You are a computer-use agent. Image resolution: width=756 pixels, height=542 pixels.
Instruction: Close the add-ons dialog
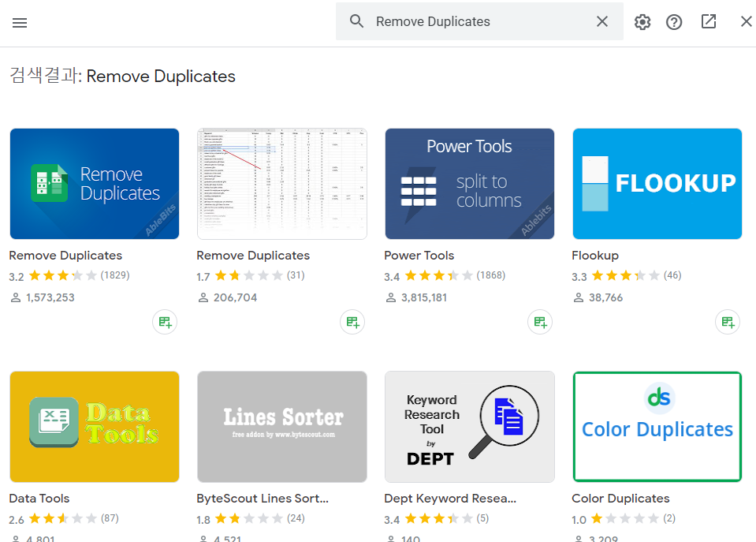pos(747,21)
